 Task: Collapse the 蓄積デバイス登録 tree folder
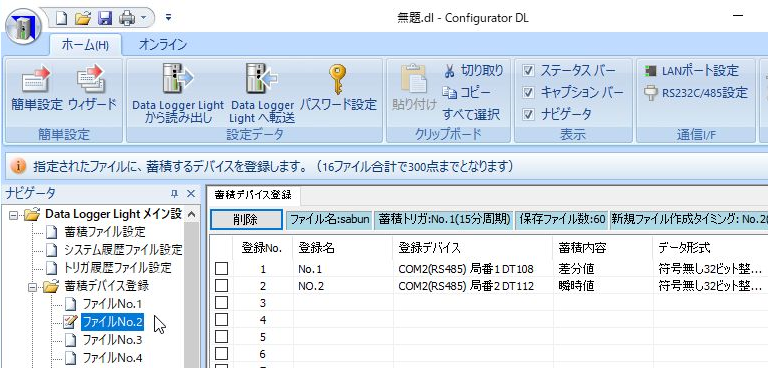[33, 287]
